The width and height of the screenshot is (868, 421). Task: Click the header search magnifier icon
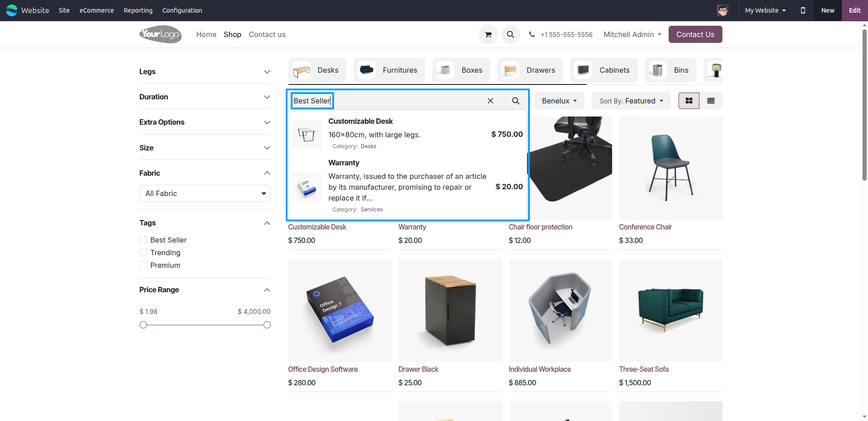tap(510, 34)
